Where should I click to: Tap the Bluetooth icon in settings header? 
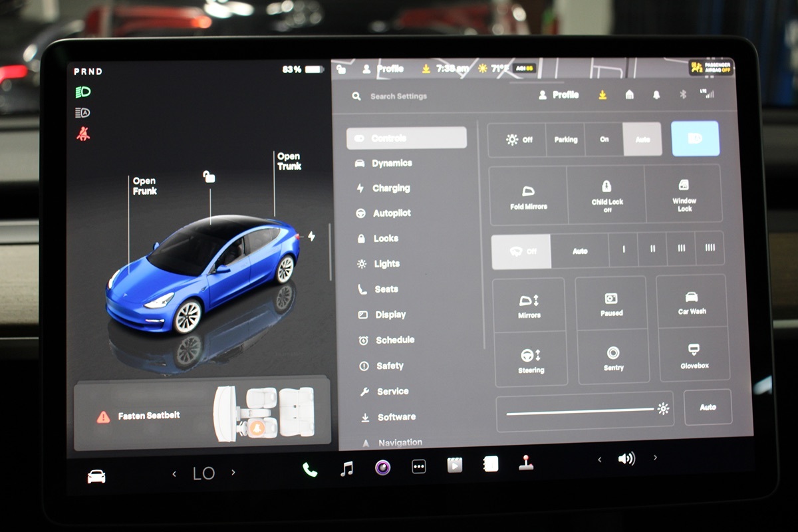pyautogui.click(x=682, y=95)
